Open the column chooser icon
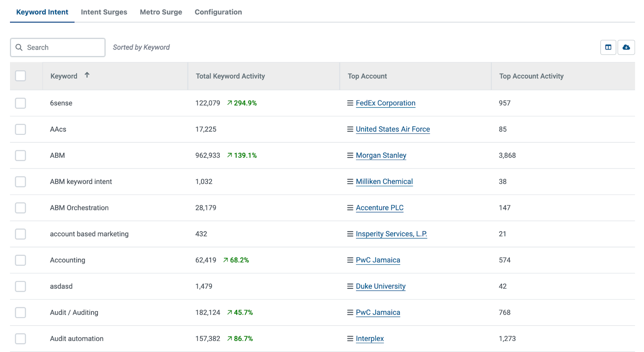644x352 pixels. [608, 47]
